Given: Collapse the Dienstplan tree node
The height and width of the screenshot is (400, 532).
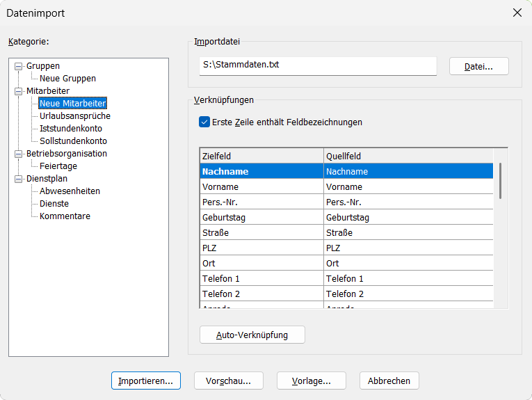Looking at the screenshot, I should [x=18, y=179].
